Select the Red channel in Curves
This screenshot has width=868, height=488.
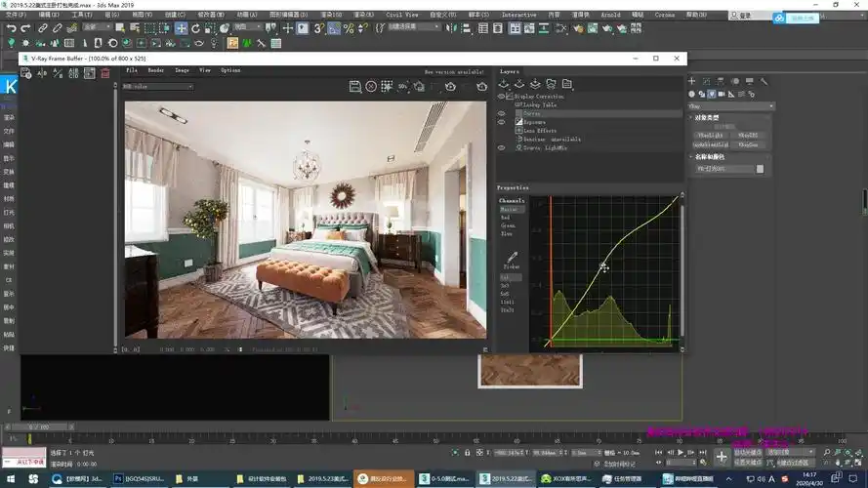point(506,218)
